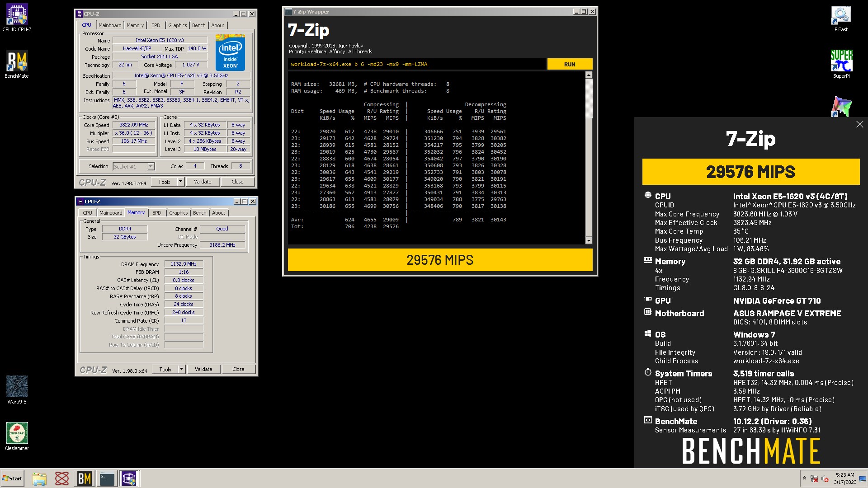Screen dimensions: 868x488
Task: Select CPU tab in bottom CPU-Z window
Action: pos(87,213)
